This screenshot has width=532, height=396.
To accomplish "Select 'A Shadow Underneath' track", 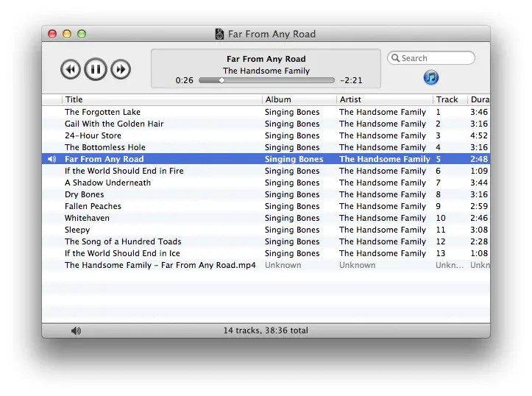I will pos(266,183).
